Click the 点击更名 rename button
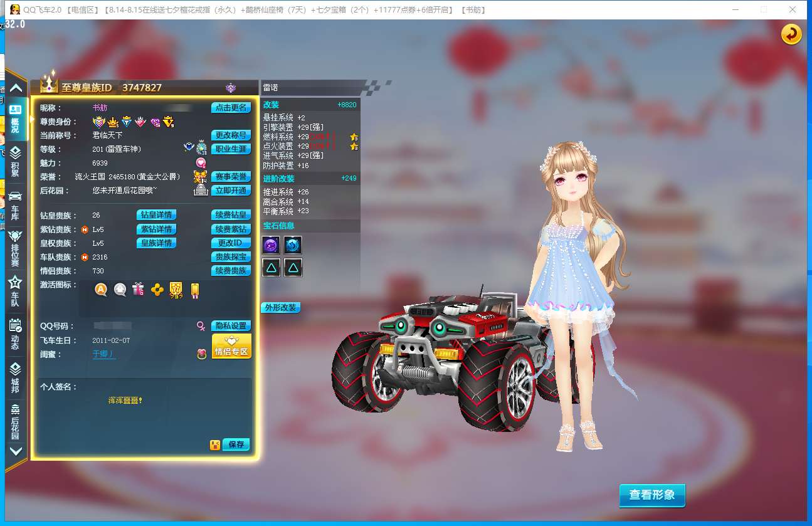Image resolution: width=812 pixels, height=526 pixels. point(231,108)
